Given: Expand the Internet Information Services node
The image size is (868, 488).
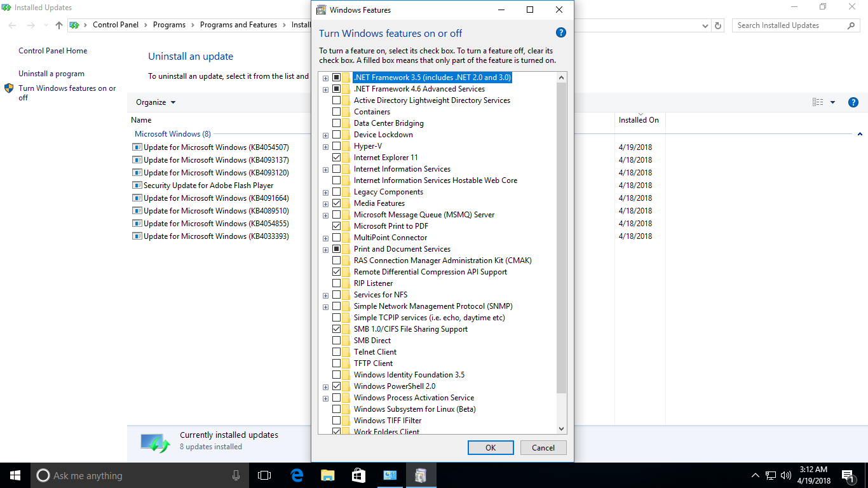Looking at the screenshot, I should [325, 170].
